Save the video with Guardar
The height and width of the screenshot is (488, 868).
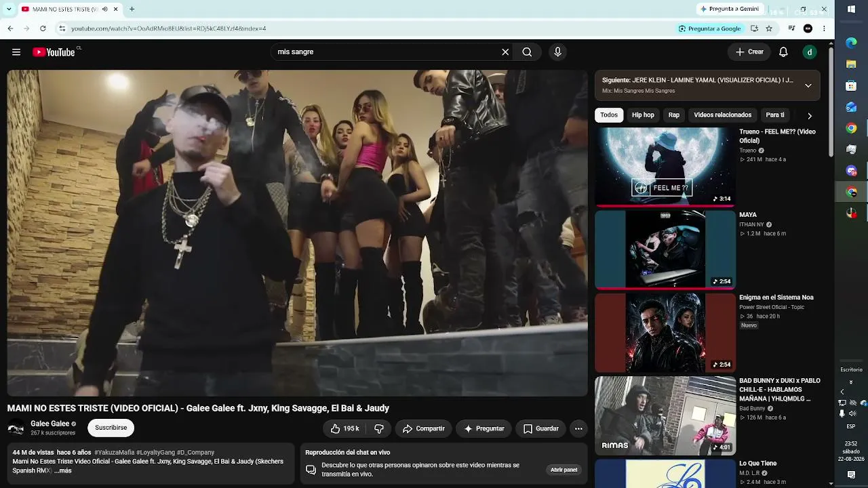[541, 428]
